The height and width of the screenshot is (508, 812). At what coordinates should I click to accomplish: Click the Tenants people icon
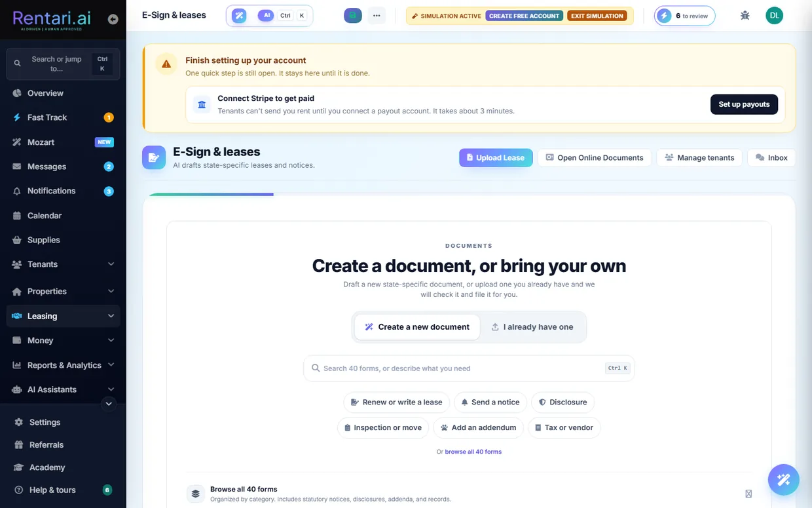(x=17, y=264)
